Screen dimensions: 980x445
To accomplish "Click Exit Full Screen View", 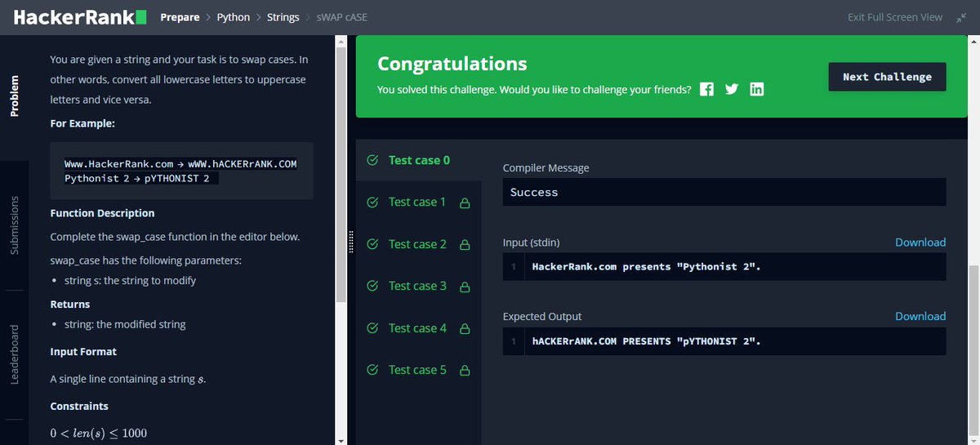I will tap(895, 17).
